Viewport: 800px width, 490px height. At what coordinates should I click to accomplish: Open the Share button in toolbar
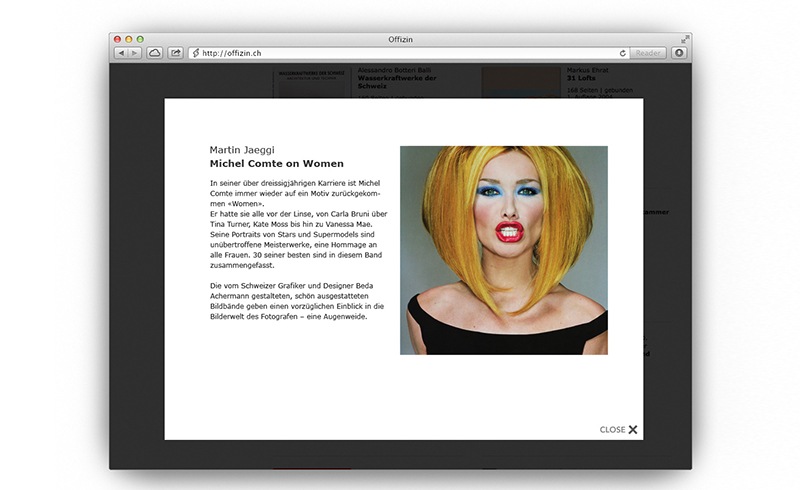coord(176,53)
